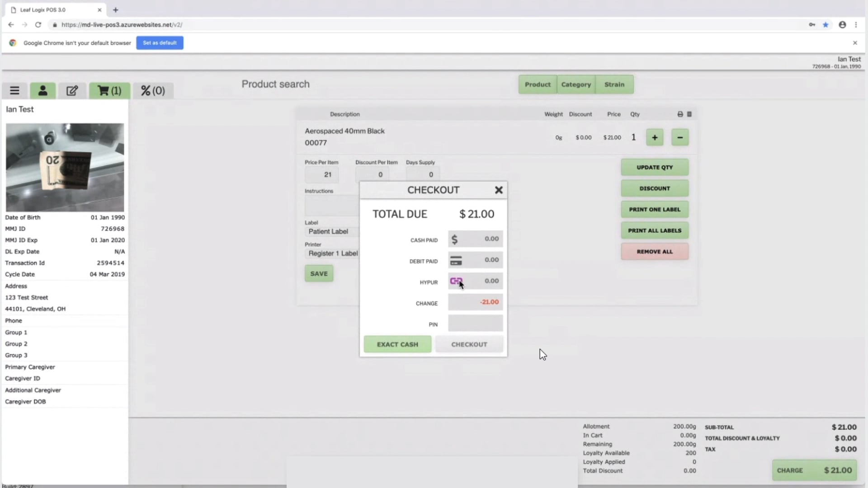Click the Checkout button in dialog
The image size is (868, 488).
pos(469,344)
